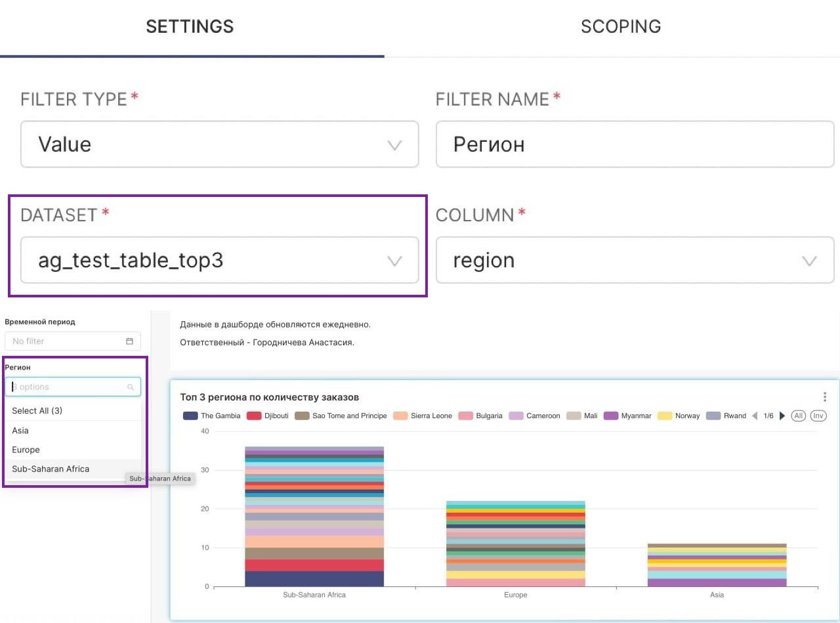
Task: Go to next legend page arrow
Action: (x=782, y=416)
